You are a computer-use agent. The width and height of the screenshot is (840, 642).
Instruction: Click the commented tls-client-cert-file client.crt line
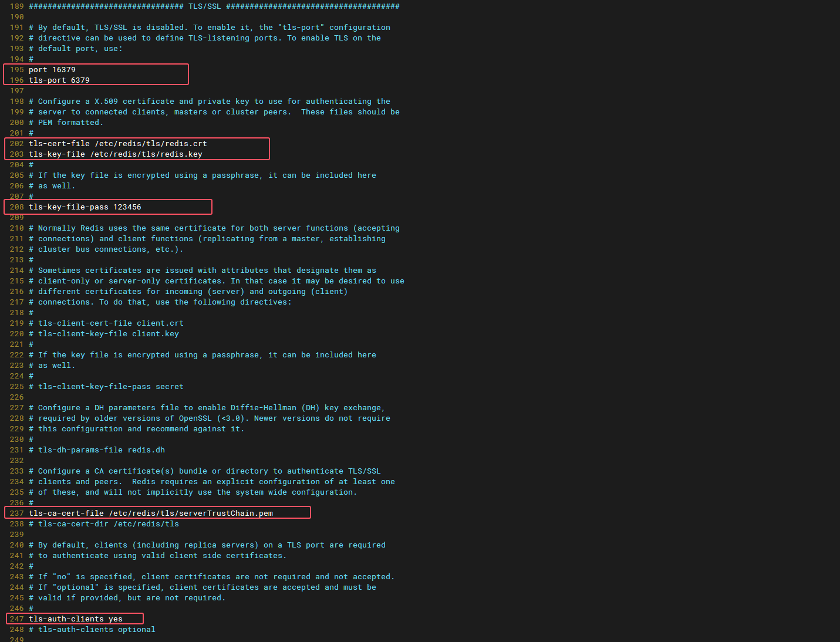(x=106, y=323)
